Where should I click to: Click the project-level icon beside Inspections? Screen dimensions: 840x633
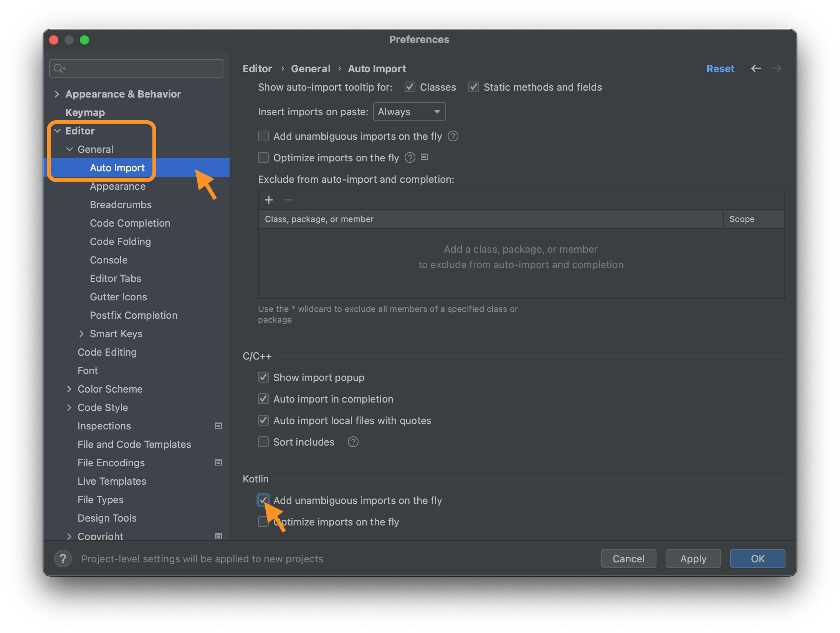(x=218, y=426)
